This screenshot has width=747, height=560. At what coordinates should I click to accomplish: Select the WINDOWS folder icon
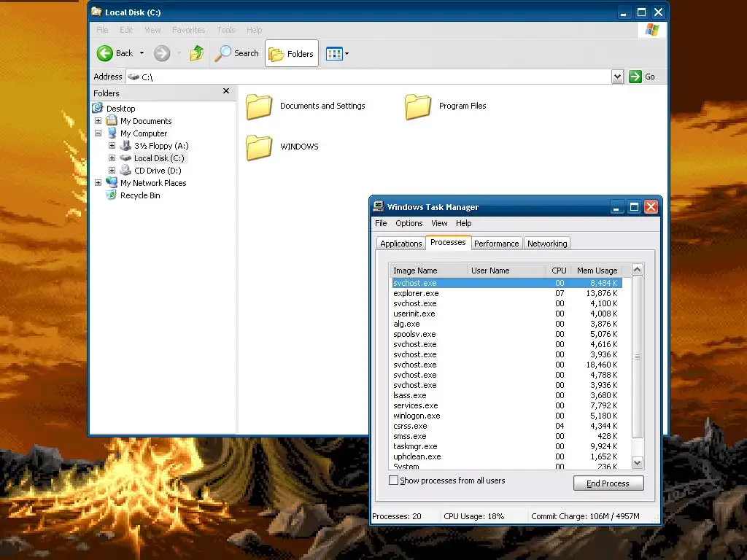259,147
